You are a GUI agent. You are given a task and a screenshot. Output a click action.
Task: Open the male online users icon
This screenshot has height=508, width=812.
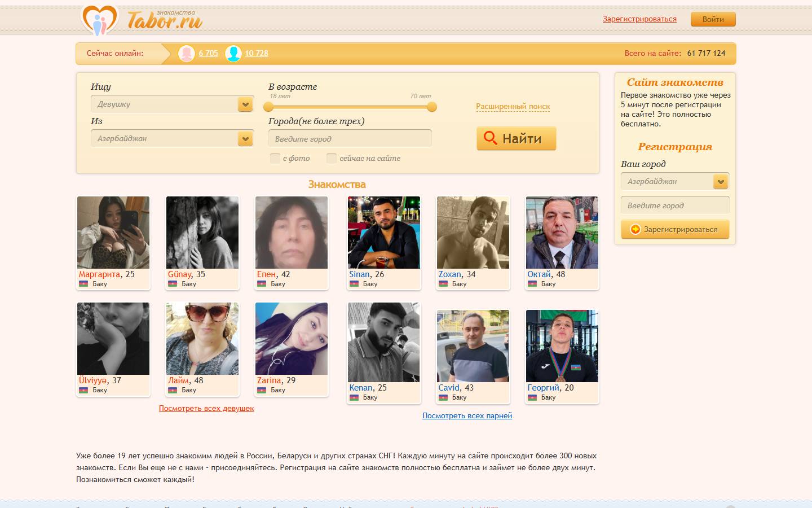pos(233,54)
